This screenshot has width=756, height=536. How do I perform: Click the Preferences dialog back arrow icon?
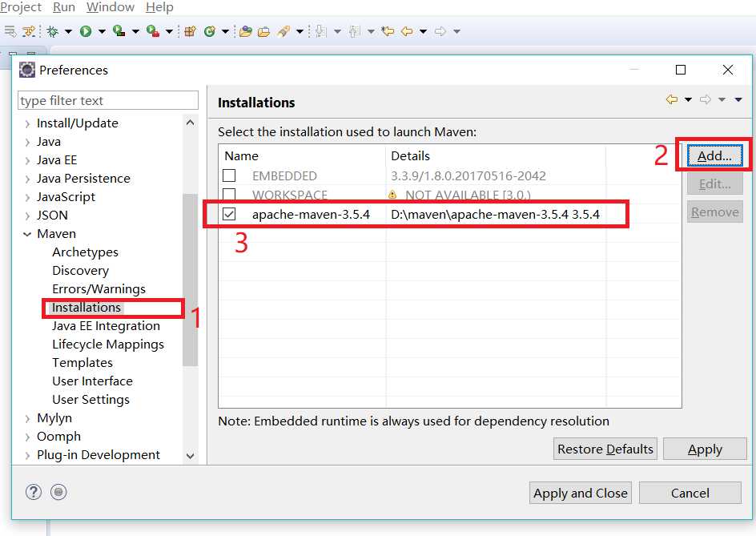(x=672, y=99)
